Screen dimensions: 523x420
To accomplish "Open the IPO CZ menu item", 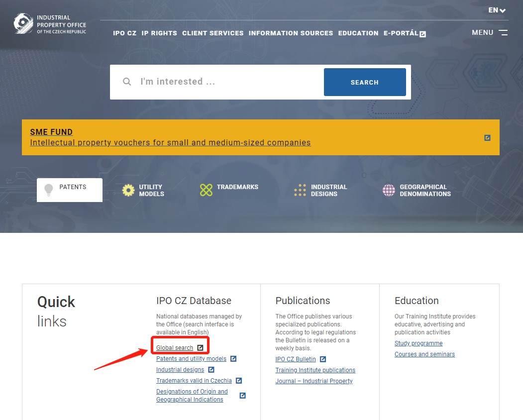I will (125, 33).
